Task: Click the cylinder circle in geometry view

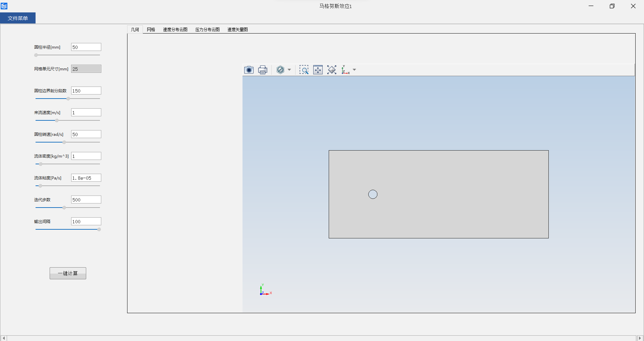Action: pyautogui.click(x=373, y=194)
